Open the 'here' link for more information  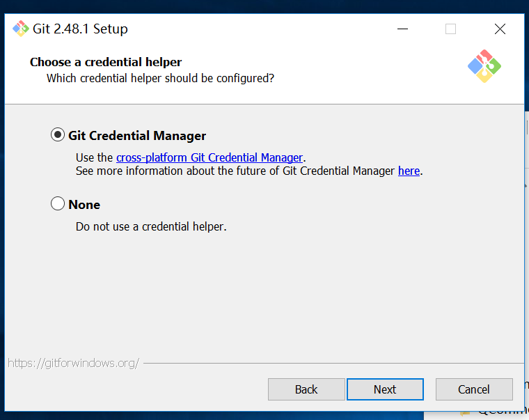(409, 171)
